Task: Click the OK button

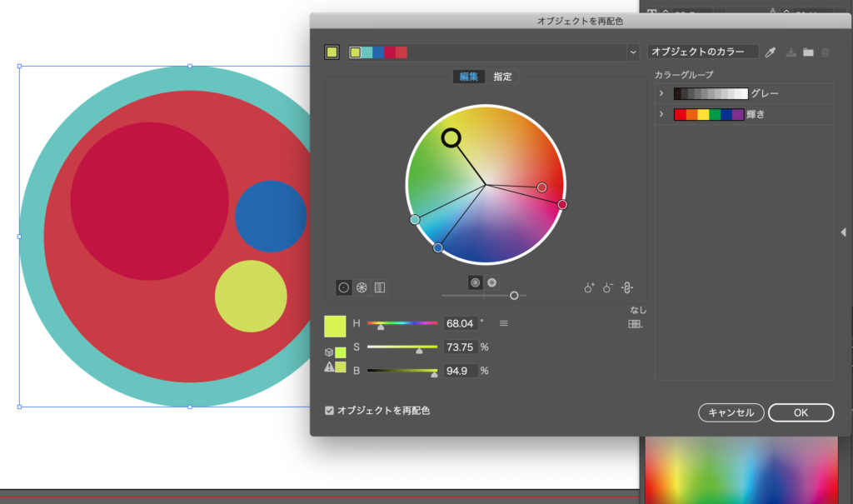Action: [801, 412]
